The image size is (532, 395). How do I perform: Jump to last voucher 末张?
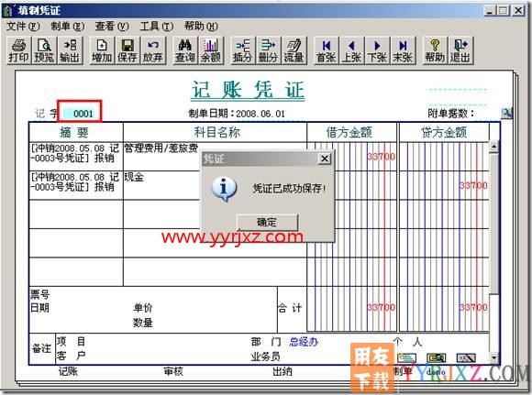tap(403, 50)
